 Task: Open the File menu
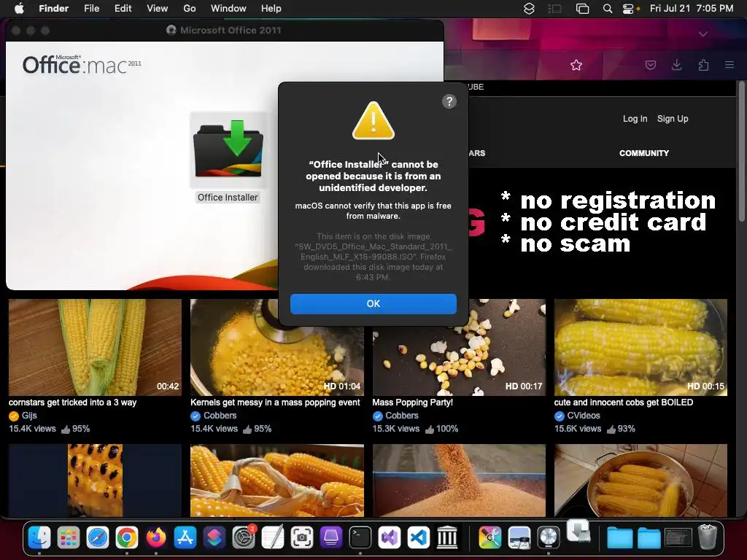(91, 9)
